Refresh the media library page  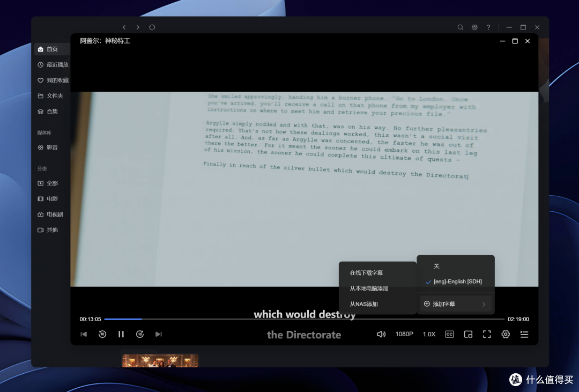tap(152, 27)
